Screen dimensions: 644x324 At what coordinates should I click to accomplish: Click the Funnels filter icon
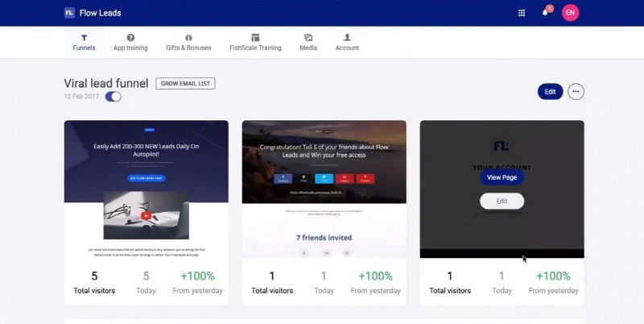[84, 38]
